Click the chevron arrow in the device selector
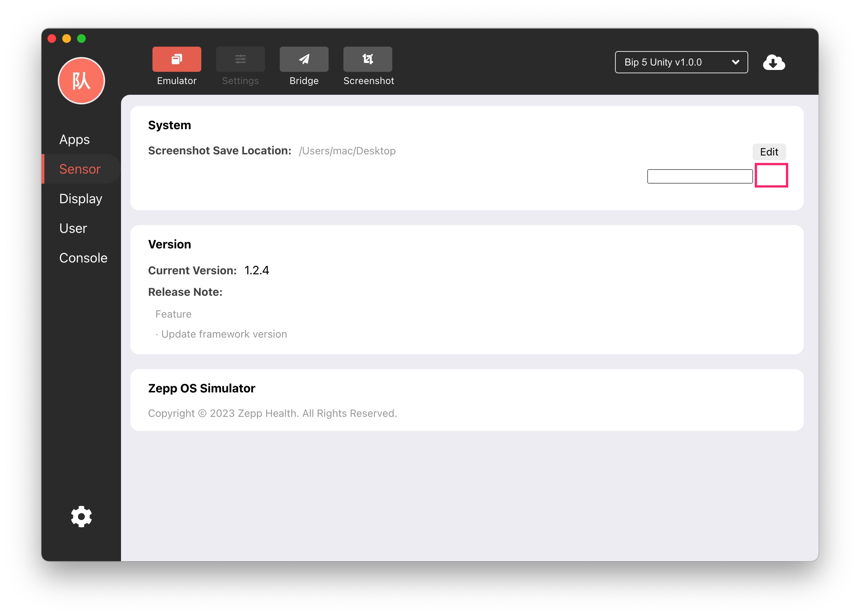 click(x=735, y=62)
